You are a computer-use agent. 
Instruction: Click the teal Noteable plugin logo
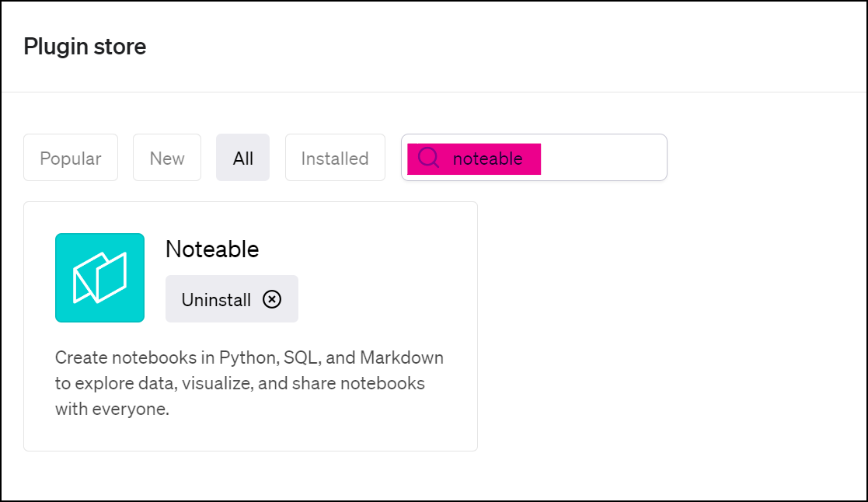pos(99,277)
